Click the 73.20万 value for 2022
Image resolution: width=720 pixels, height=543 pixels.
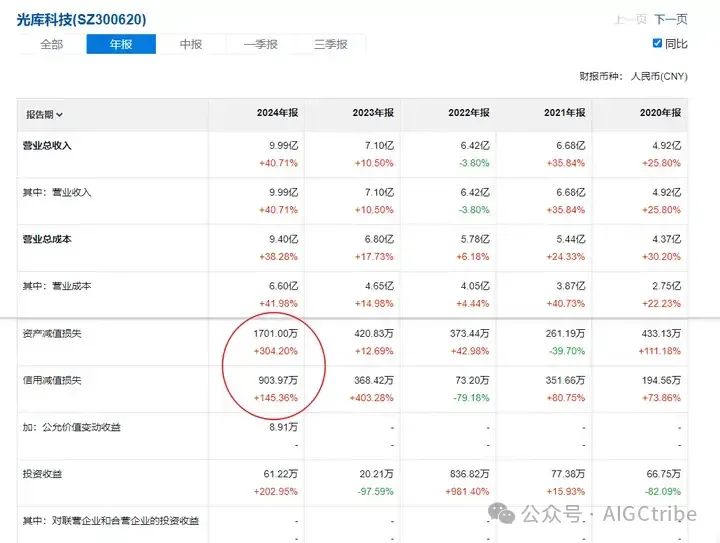472,381
